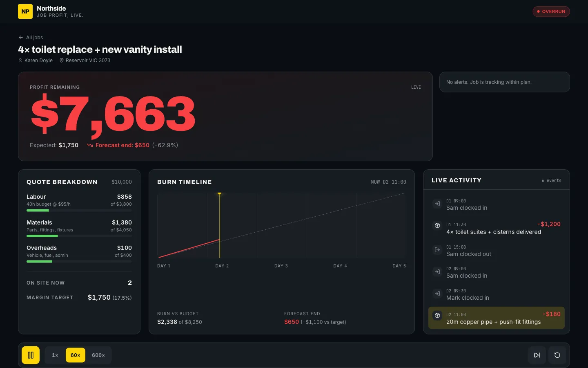The height and width of the screenshot is (368, 588).
Task: Click '-$1,200' delivery cost
Action: click(549, 224)
